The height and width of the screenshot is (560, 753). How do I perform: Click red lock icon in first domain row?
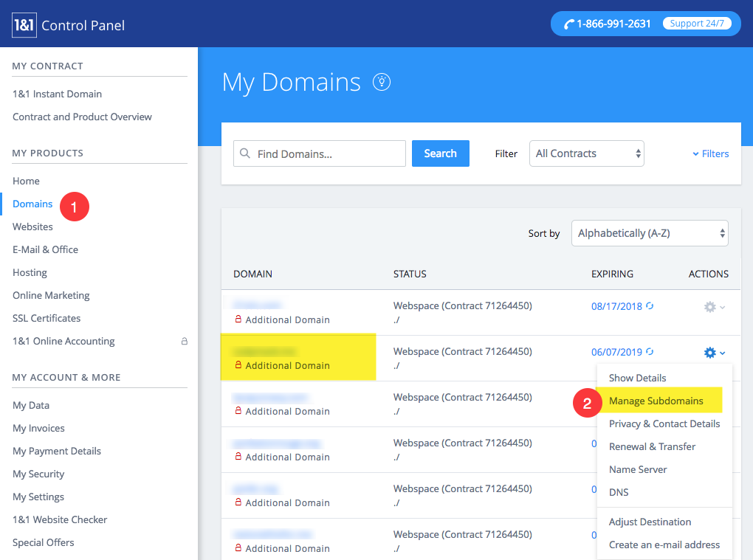238,319
